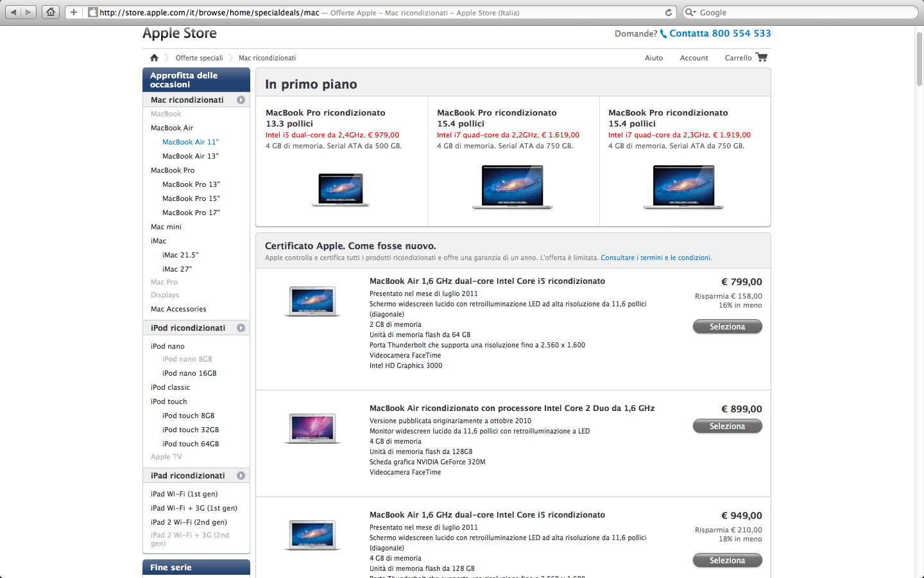The height and width of the screenshot is (578, 924).
Task: Click the €899,00 MacBook Air thumbnail
Action: click(x=312, y=428)
